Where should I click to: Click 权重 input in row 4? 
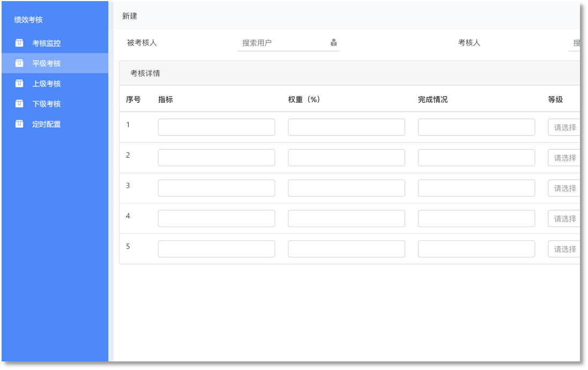click(346, 218)
